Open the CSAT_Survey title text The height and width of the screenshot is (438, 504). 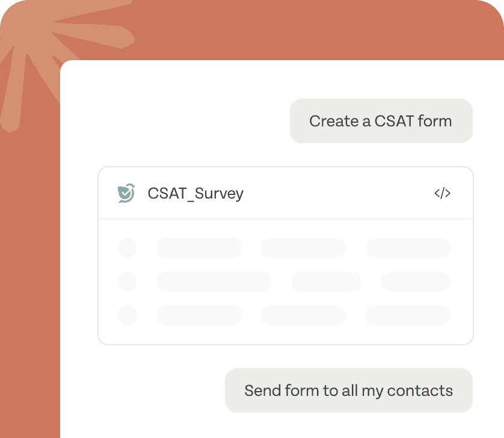pyautogui.click(x=195, y=194)
